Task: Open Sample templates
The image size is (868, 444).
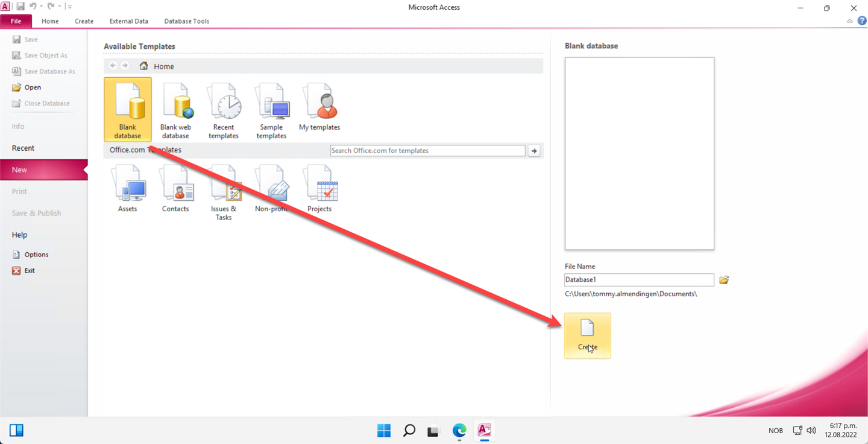Action: click(x=271, y=110)
